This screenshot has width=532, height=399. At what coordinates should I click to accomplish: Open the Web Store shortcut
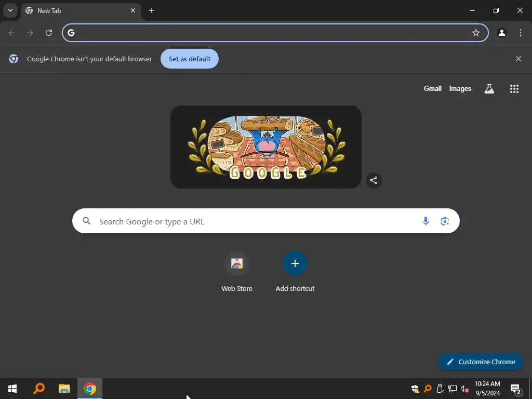(237, 271)
